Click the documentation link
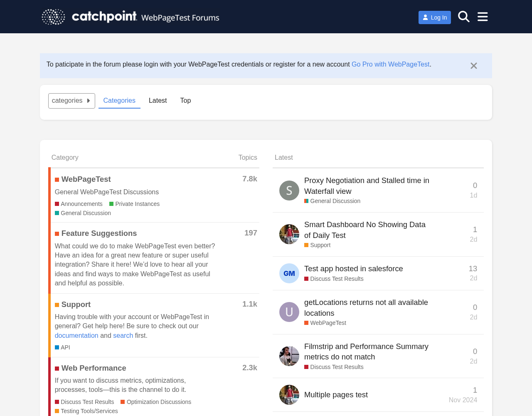The image size is (532, 416). click(76, 336)
